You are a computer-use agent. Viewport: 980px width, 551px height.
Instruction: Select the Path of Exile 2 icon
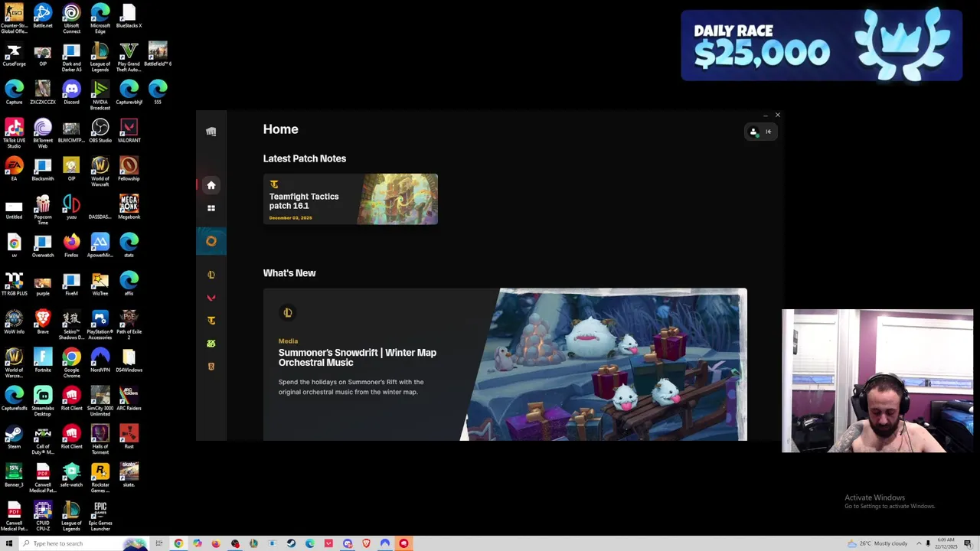pos(129,324)
